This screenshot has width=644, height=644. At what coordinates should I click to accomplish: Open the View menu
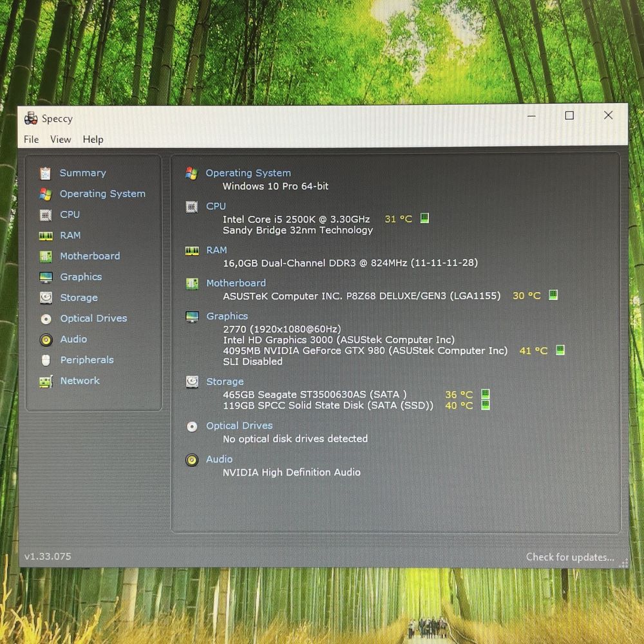click(61, 140)
